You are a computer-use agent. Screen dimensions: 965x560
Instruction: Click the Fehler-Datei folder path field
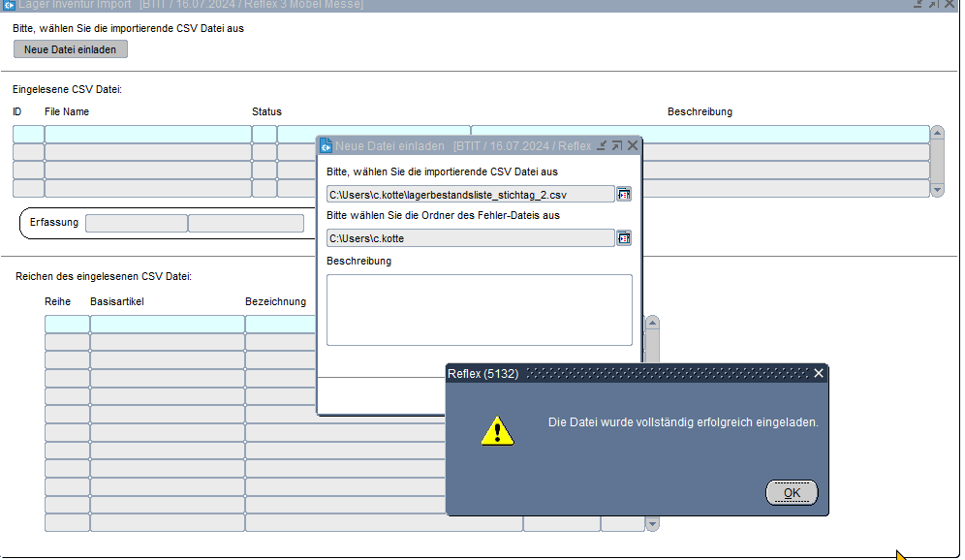click(x=470, y=237)
